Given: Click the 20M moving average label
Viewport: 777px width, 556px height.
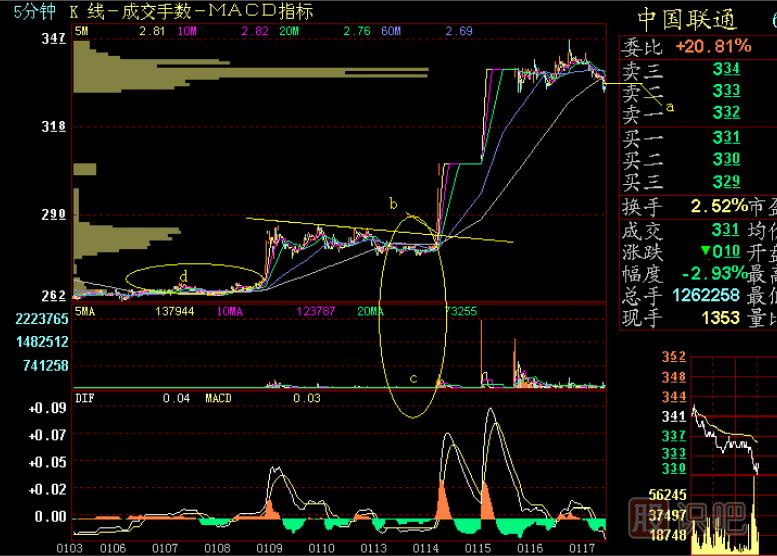Looking at the screenshot, I should pos(289,32).
